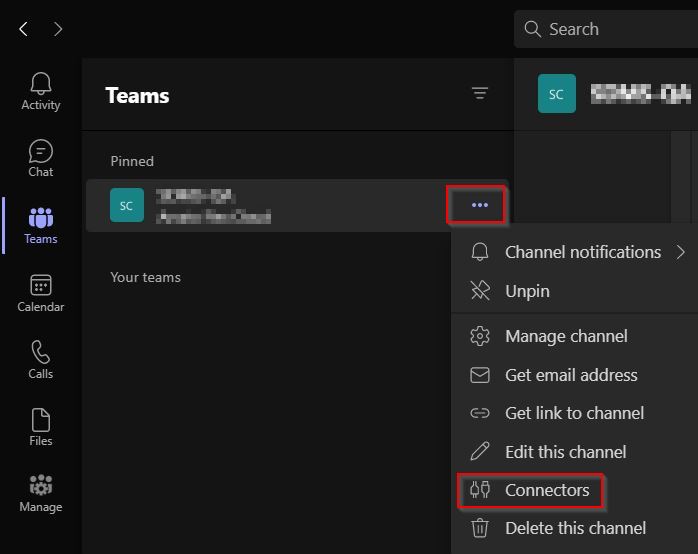The image size is (698, 554).
Task: Open the Calendar view
Action: coord(41,293)
